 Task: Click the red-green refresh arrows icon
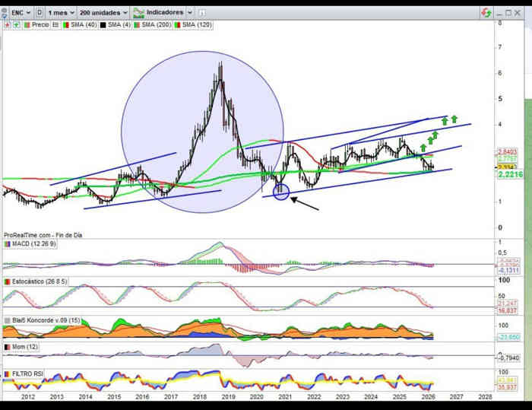click(486, 13)
